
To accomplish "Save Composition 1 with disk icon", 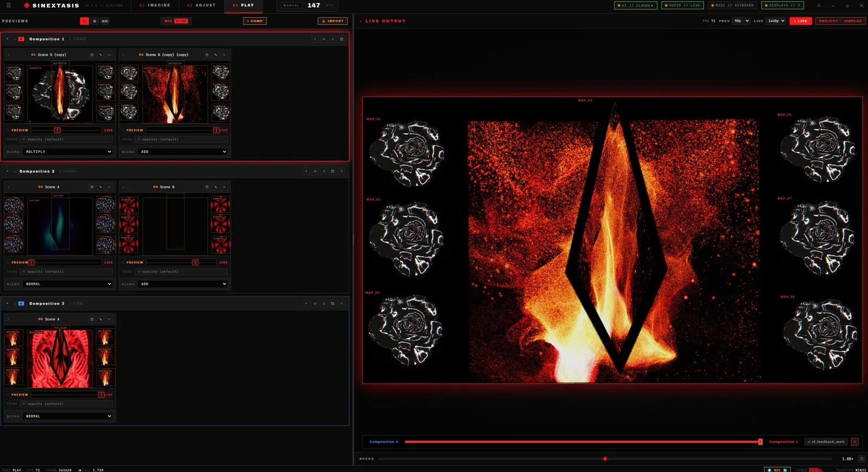I will 341,39.
